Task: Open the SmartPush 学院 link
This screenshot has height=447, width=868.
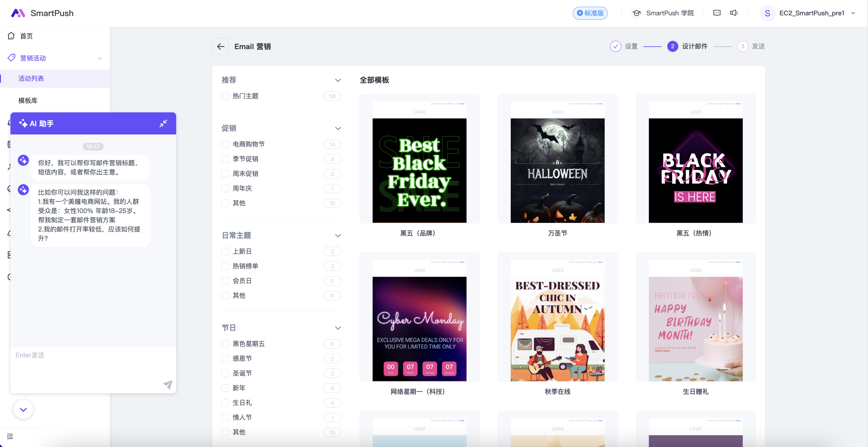Action: 669,13
